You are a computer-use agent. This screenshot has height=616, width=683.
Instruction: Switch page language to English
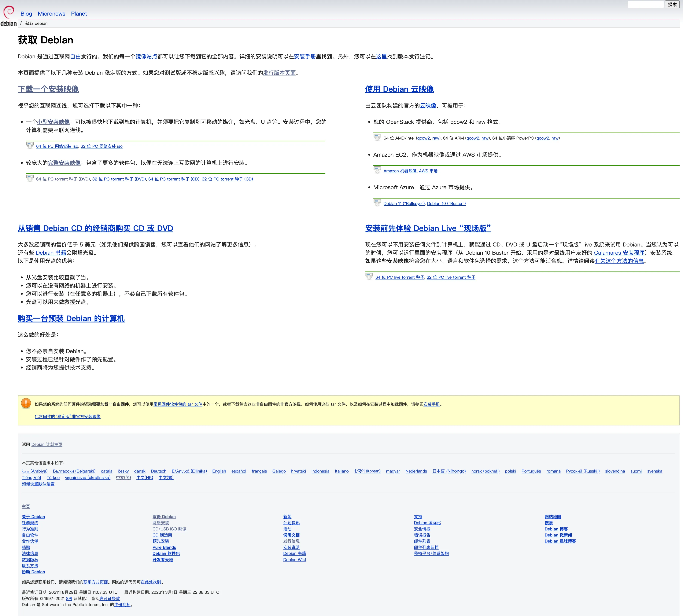coord(219,471)
